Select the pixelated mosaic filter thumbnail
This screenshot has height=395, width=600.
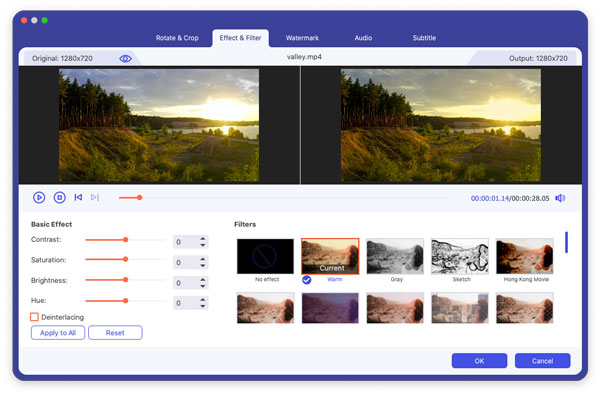click(x=460, y=308)
